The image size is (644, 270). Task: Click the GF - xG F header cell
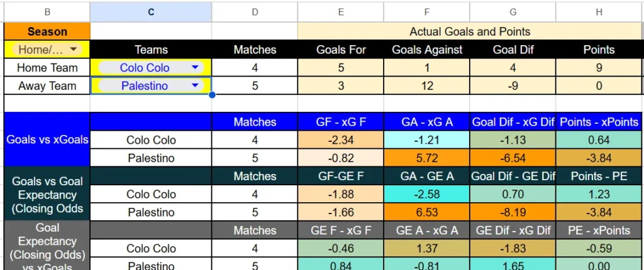[x=341, y=122]
